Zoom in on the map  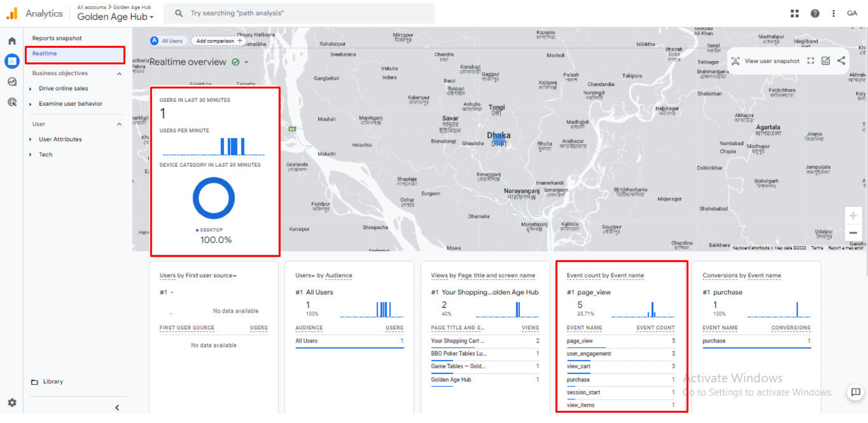853,216
